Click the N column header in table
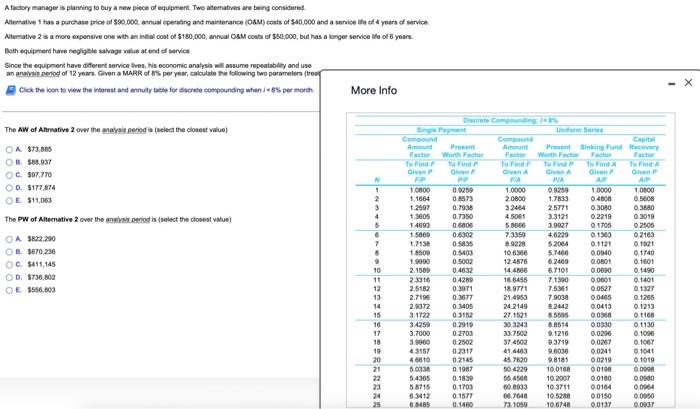The height and width of the screenshot is (409, 700). pos(377,180)
